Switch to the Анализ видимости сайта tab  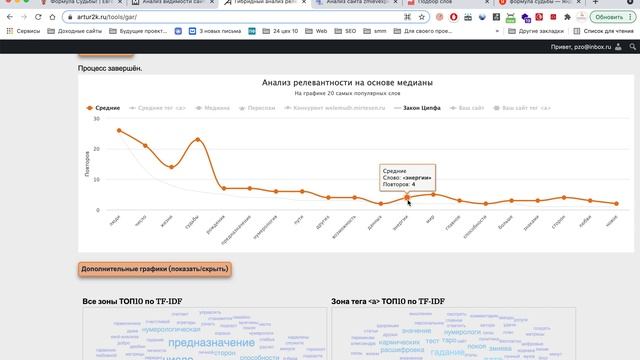pyautogui.click(x=171, y=2)
